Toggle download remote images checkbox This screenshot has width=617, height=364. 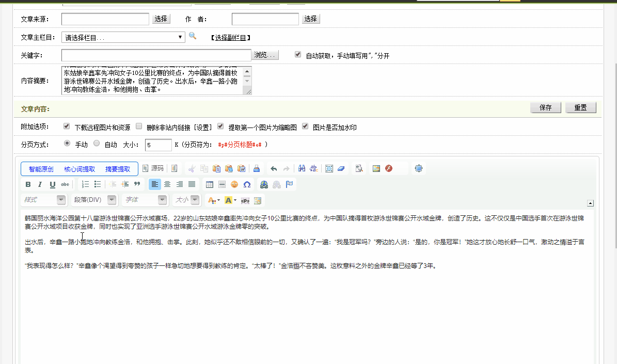[x=67, y=126]
